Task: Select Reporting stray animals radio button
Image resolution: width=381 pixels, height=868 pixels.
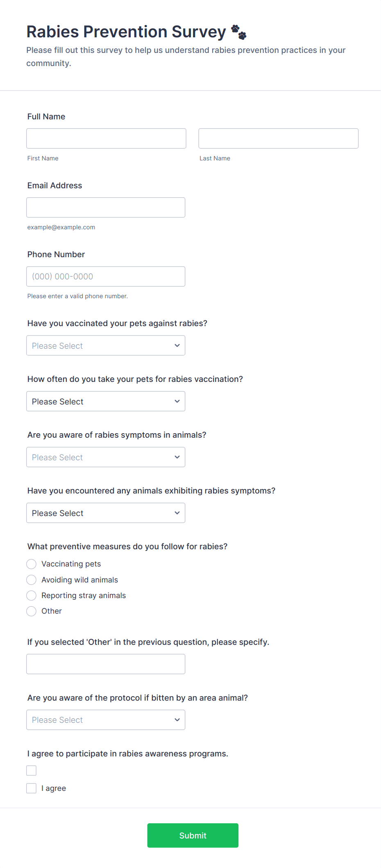Action: point(32,595)
